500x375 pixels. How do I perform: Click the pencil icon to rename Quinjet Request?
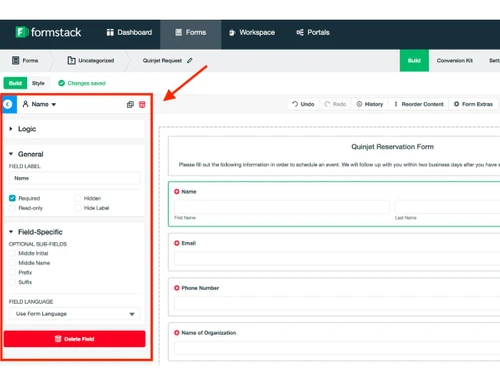click(190, 60)
